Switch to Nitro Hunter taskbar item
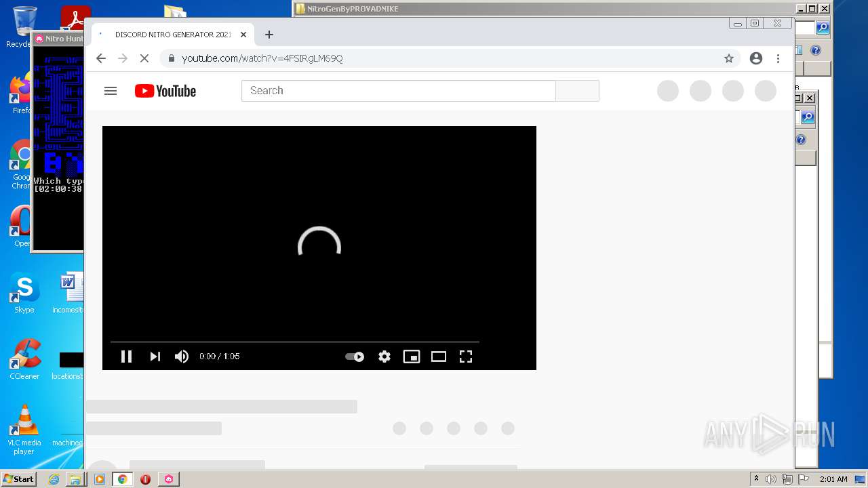The height and width of the screenshot is (488, 868). pos(169,479)
